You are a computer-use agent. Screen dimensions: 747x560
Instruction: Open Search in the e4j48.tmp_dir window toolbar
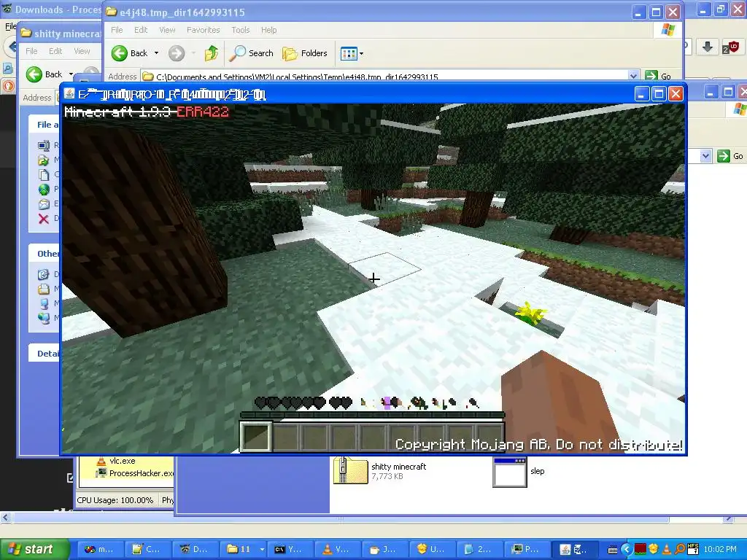[x=251, y=53]
